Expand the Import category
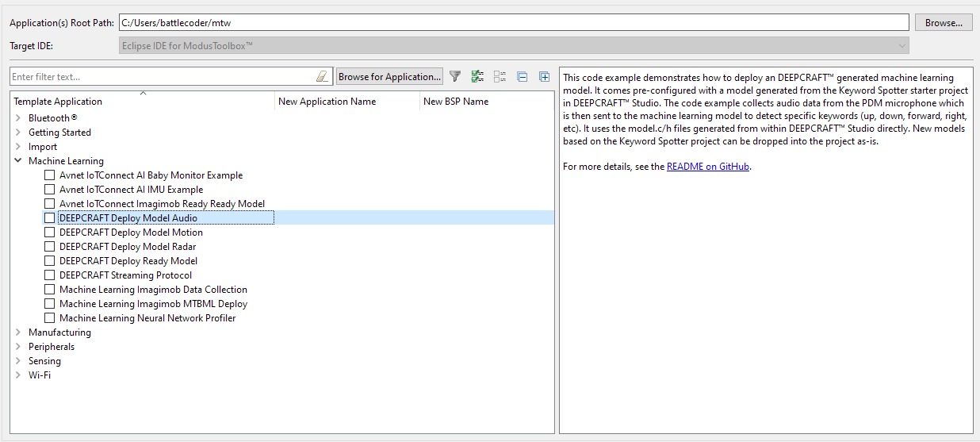 (x=18, y=147)
